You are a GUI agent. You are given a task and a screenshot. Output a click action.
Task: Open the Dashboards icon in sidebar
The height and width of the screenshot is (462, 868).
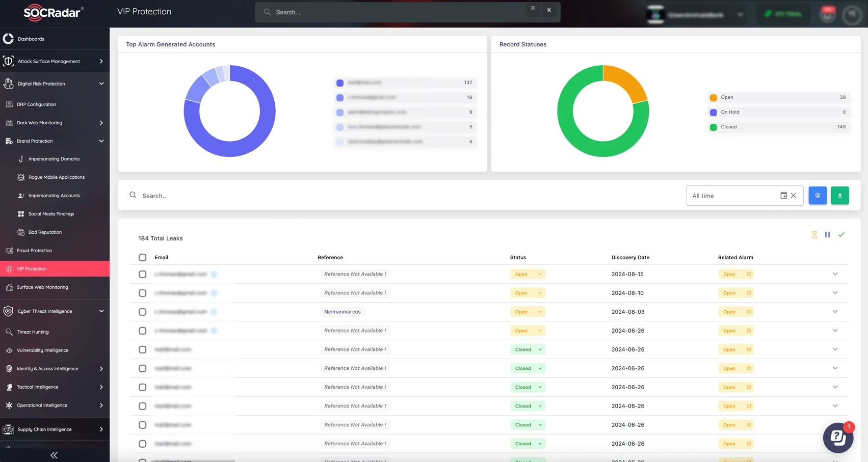[8, 39]
